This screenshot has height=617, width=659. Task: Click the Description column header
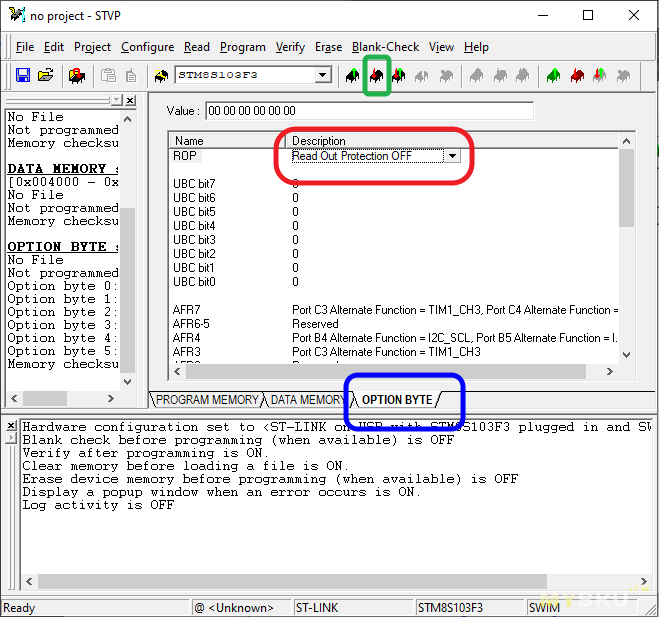[319, 141]
